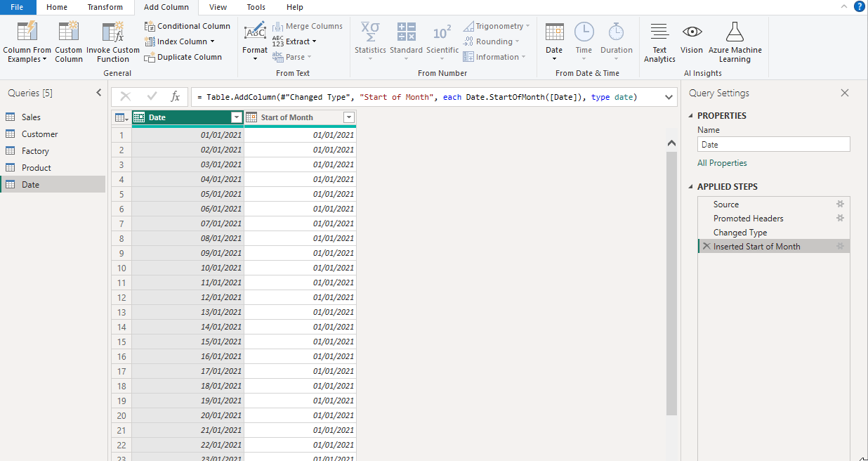This screenshot has width=868, height=461.
Task: Select the Customer query
Action: tap(53, 134)
